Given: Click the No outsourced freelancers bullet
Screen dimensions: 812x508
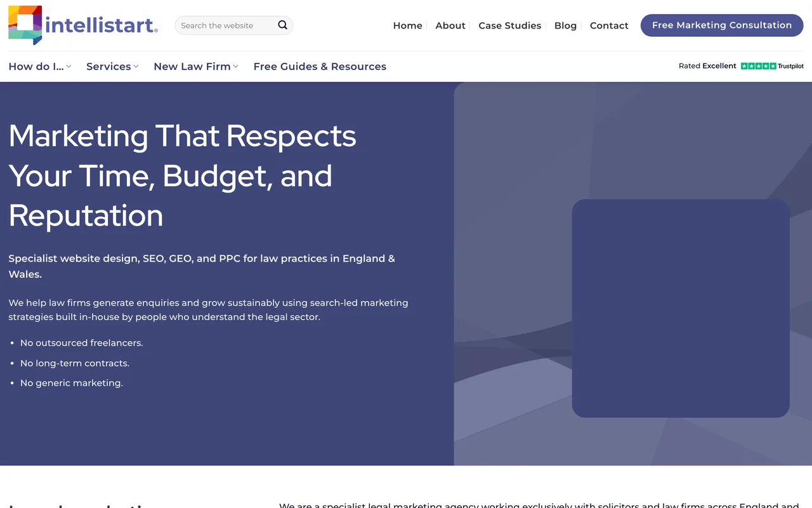Looking at the screenshot, I should pos(82,343).
